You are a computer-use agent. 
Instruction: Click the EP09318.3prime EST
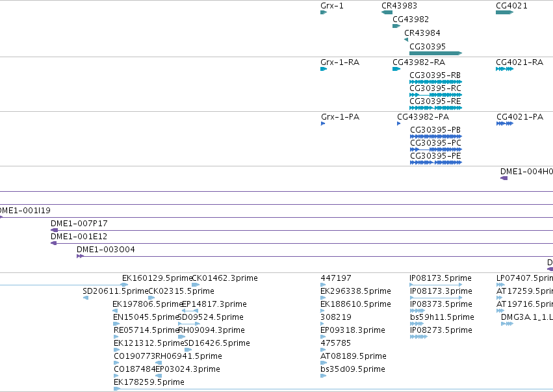click(323, 337)
